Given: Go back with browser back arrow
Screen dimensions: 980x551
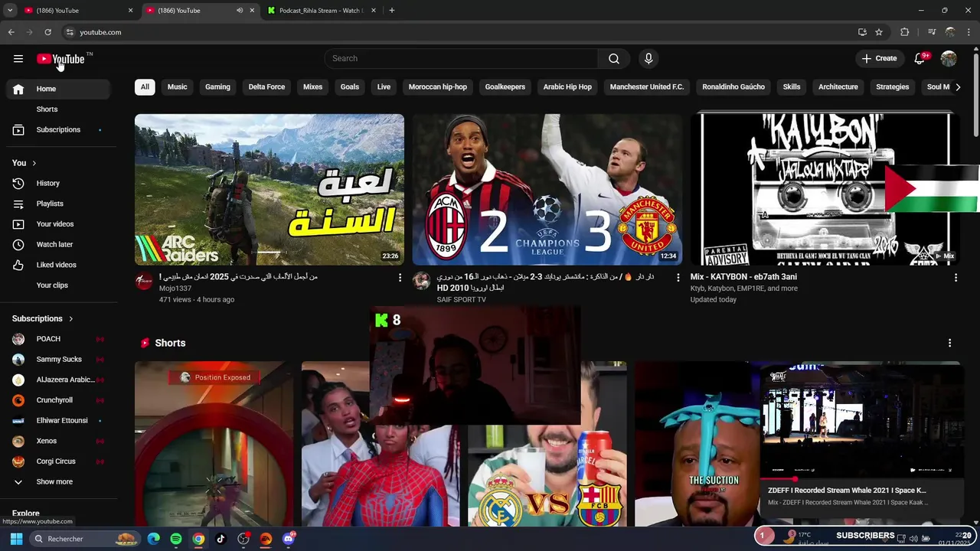Looking at the screenshot, I should (11, 32).
